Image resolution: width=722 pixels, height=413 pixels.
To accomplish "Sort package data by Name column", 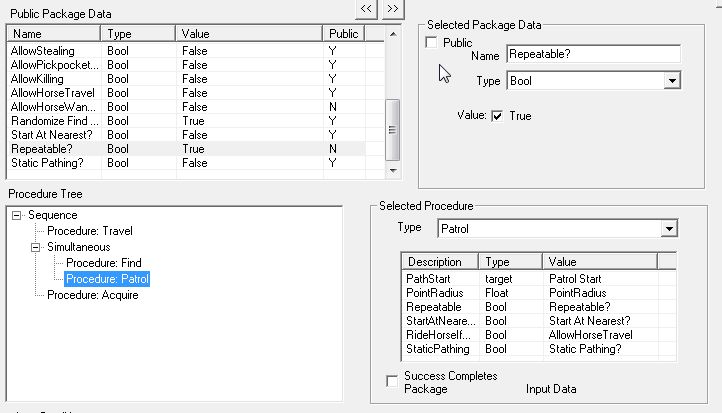I will coord(54,33).
